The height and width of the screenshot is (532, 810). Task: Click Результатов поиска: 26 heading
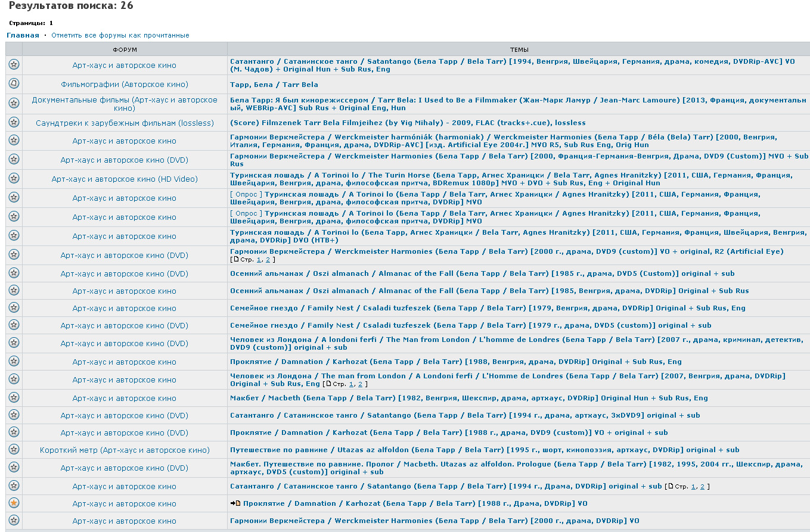pos(71,6)
